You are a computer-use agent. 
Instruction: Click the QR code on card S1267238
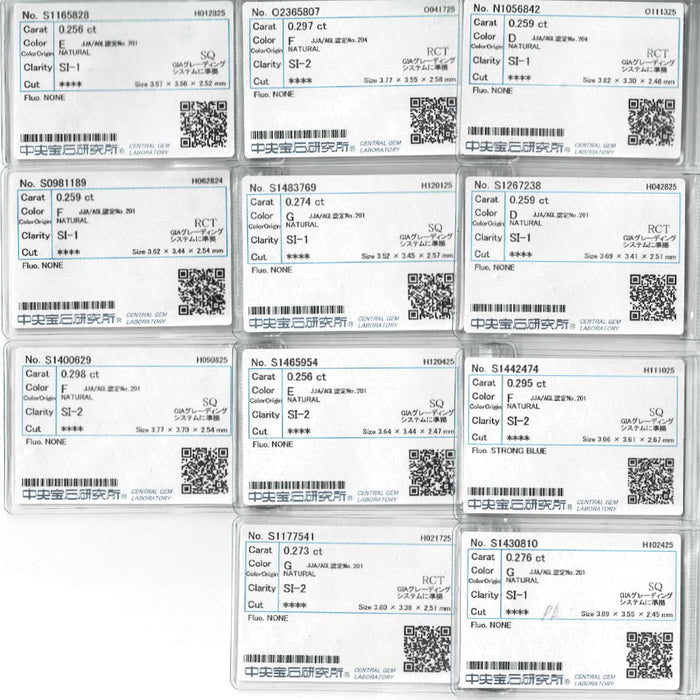pos(653,298)
